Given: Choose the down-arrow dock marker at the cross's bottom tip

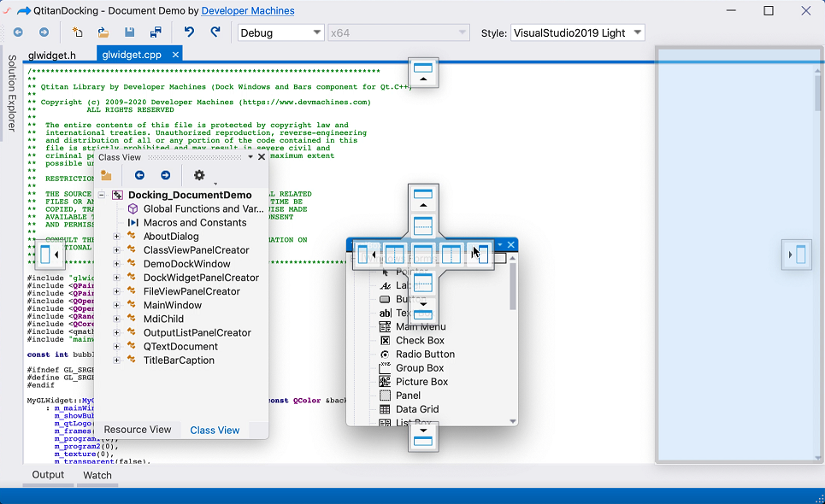Looking at the screenshot, I should click(x=423, y=310).
